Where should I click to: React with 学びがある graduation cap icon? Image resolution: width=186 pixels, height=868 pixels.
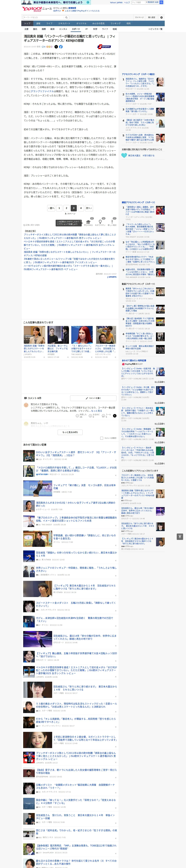click(x=89, y=222)
